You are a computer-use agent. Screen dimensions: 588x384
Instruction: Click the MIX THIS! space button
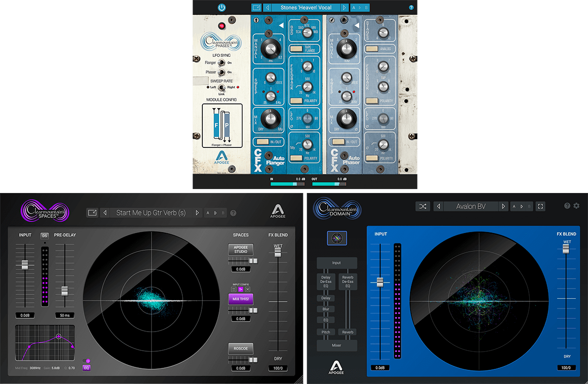coord(240,299)
